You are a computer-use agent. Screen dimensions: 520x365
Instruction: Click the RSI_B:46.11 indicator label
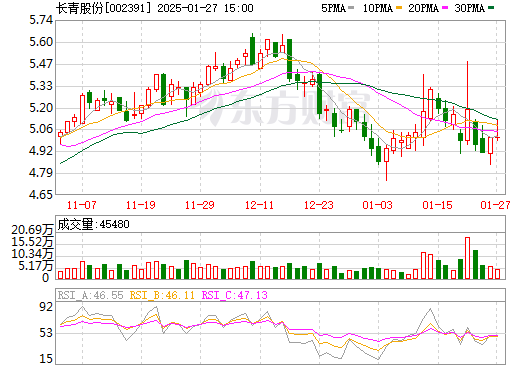[x=162, y=295]
